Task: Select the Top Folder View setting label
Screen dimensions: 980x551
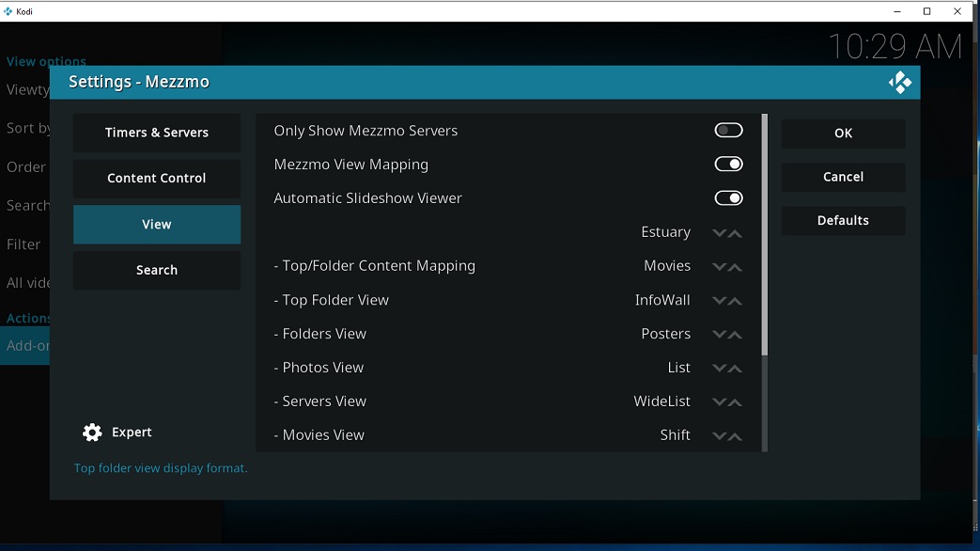Action: pos(332,300)
